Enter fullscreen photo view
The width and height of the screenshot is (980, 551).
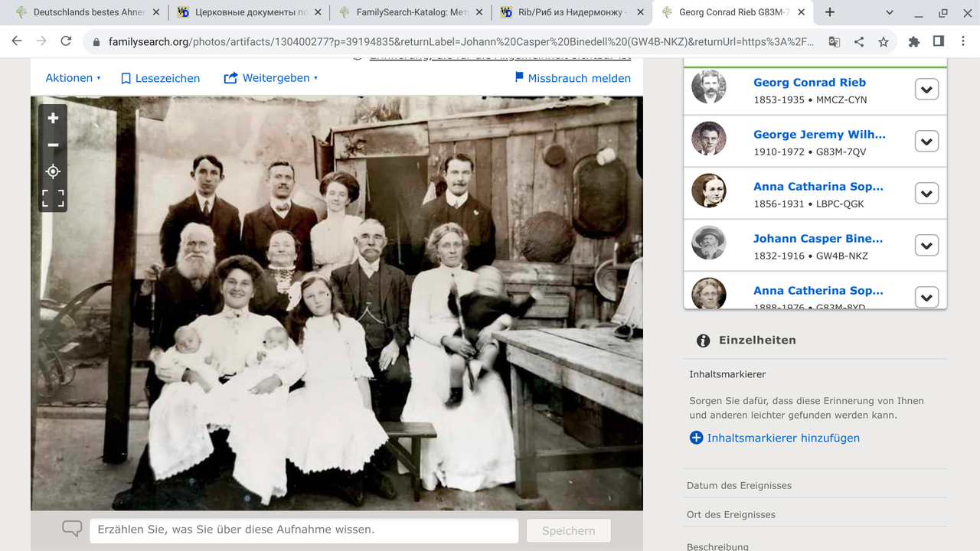click(53, 198)
